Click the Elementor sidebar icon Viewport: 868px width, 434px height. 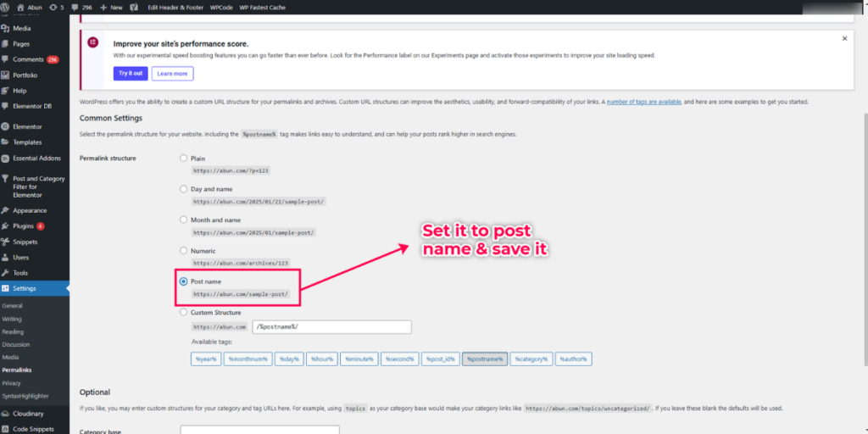click(x=5, y=126)
